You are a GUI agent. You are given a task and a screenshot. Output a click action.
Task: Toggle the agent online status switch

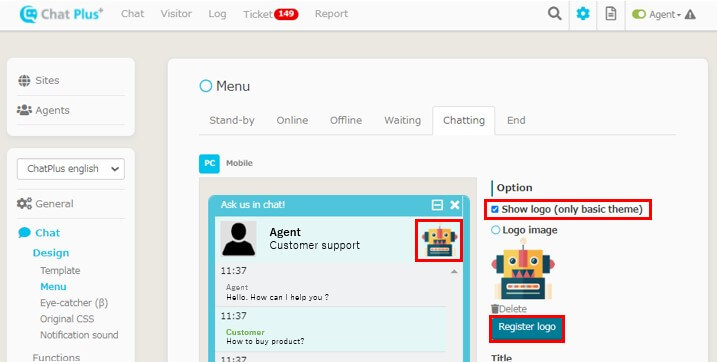point(639,14)
